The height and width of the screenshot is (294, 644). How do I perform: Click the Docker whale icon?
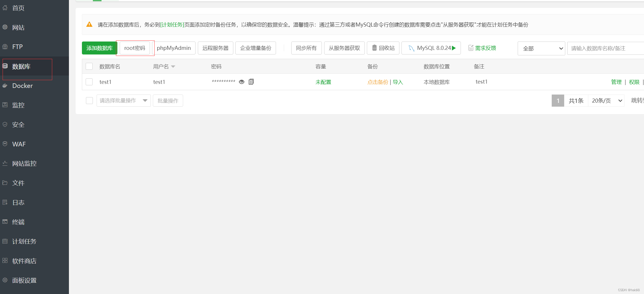point(5,85)
